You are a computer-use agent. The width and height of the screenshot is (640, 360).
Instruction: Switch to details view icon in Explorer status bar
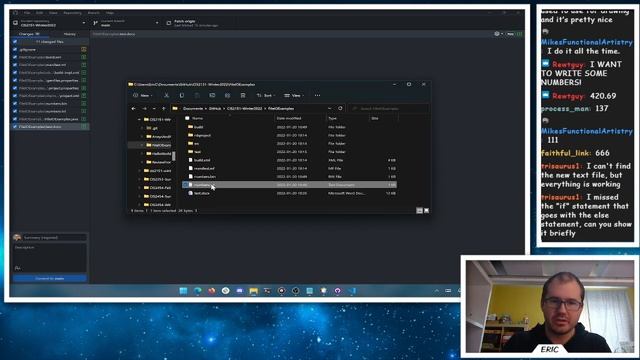click(x=419, y=211)
